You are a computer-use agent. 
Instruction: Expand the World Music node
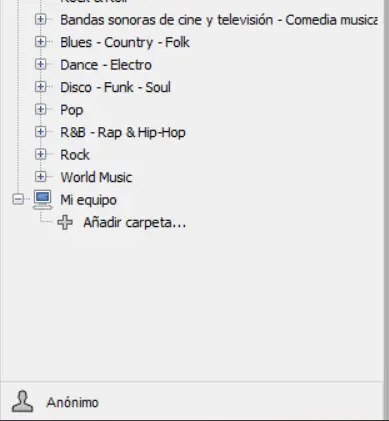click(40, 177)
